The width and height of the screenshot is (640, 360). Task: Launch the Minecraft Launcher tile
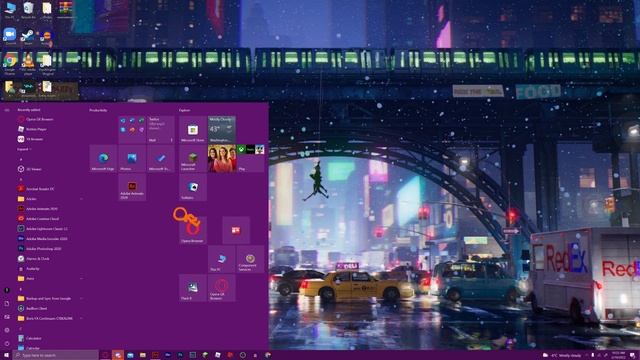[x=193, y=158]
